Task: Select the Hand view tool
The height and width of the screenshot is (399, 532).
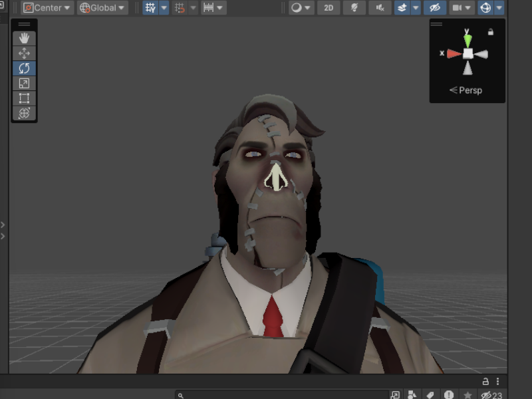Action: (x=24, y=38)
